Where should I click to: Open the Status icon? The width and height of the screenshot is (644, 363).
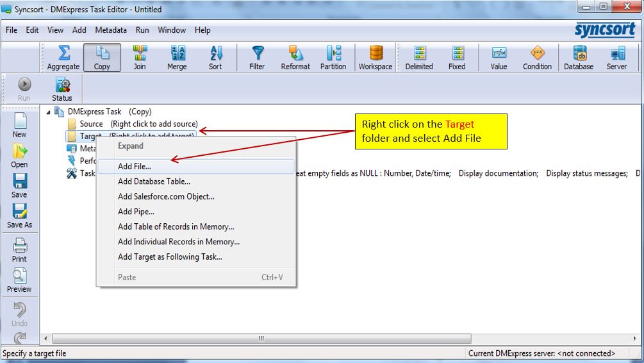point(62,89)
